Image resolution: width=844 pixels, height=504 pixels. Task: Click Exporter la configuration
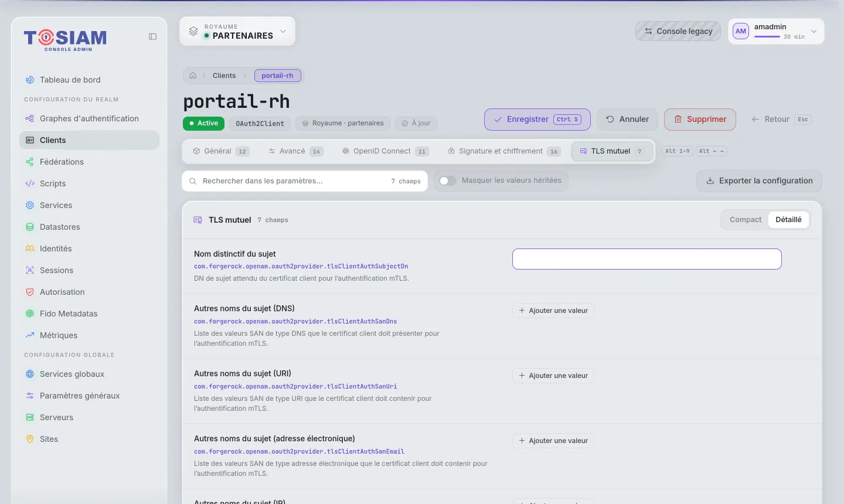(x=760, y=181)
